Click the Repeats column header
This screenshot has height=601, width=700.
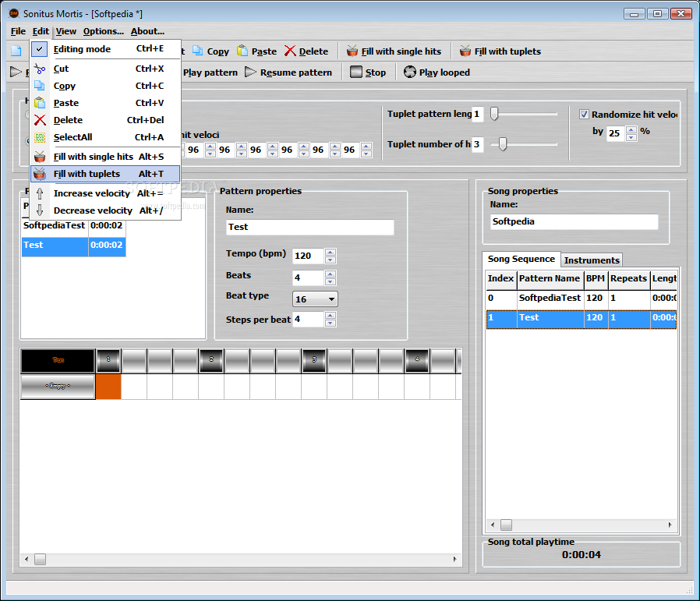click(628, 278)
